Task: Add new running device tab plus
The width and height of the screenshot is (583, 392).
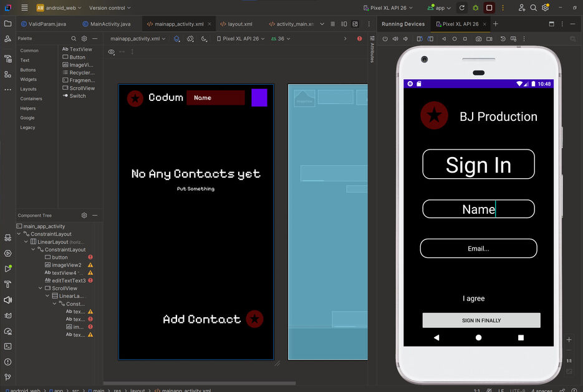Action: pyautogui.click(x=496, y=24)
